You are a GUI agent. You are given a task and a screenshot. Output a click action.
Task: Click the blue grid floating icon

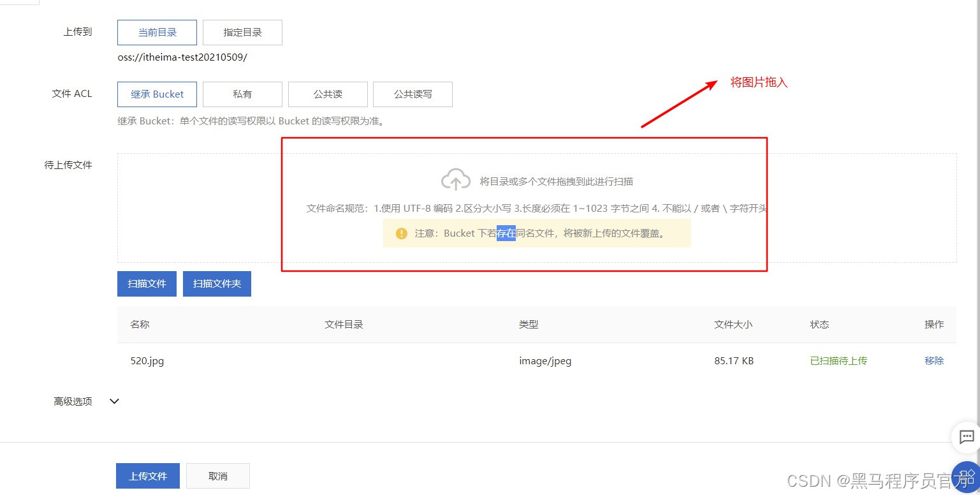point(967,477)
